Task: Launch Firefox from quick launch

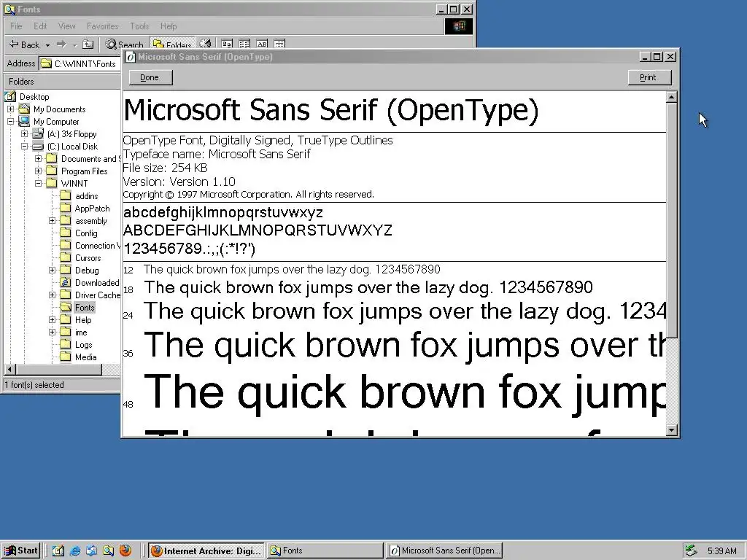Action: click(x=125, y=551)
